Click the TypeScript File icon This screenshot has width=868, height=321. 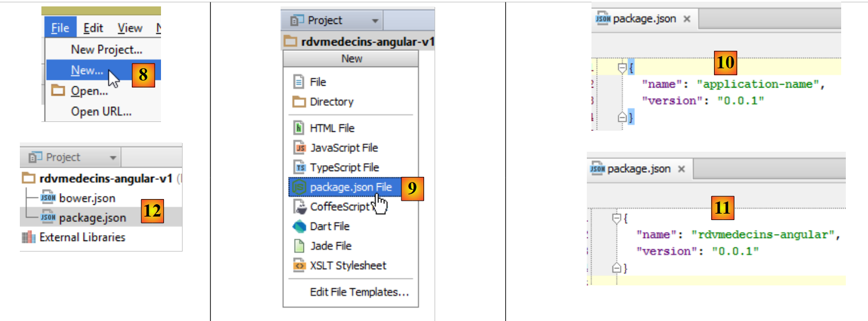[299, 168]
